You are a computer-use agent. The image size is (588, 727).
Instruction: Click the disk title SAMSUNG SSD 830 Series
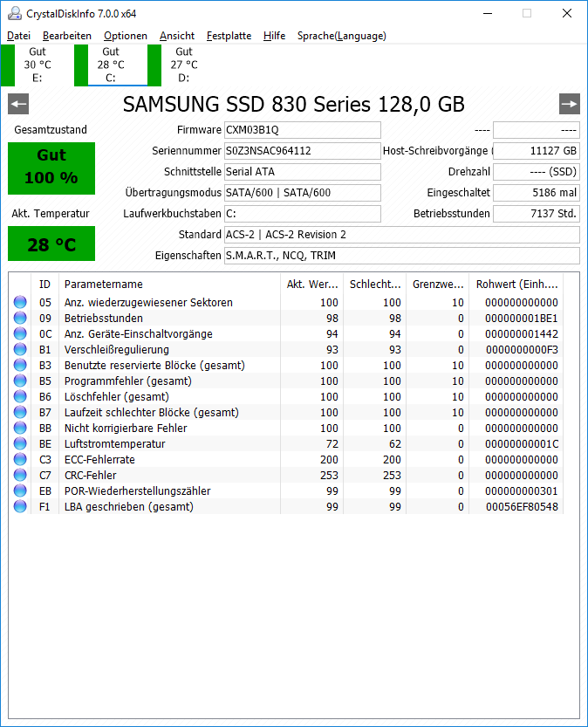click(x=294, y=105)
